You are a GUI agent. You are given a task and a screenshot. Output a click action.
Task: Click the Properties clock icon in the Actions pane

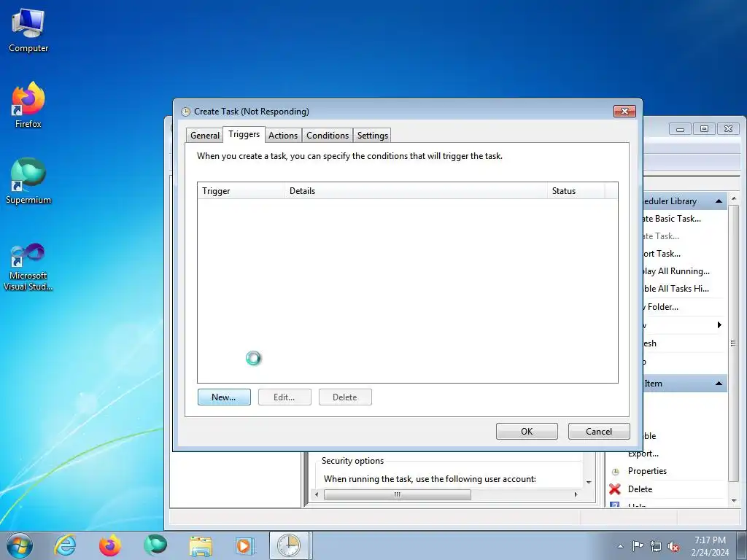tap(615, 472)
